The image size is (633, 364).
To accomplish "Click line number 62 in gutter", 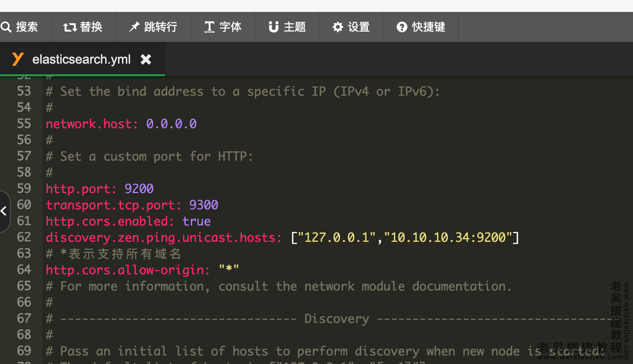I will point(24,237).
